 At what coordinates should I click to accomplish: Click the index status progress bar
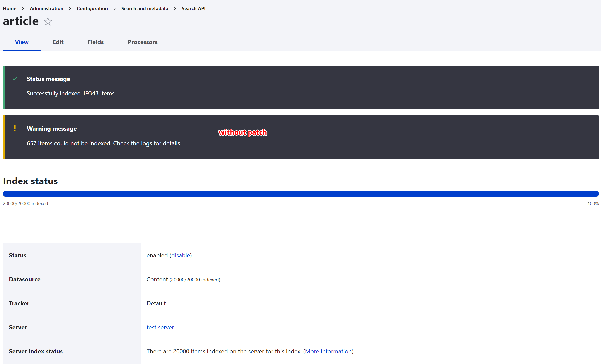tap(301, 194)
